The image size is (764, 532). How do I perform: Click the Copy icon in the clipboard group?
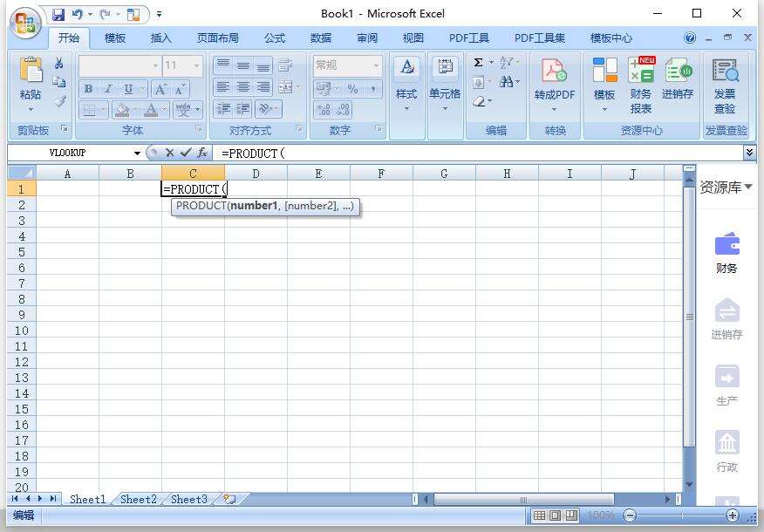pyautogui.click(x=59, y=82)
